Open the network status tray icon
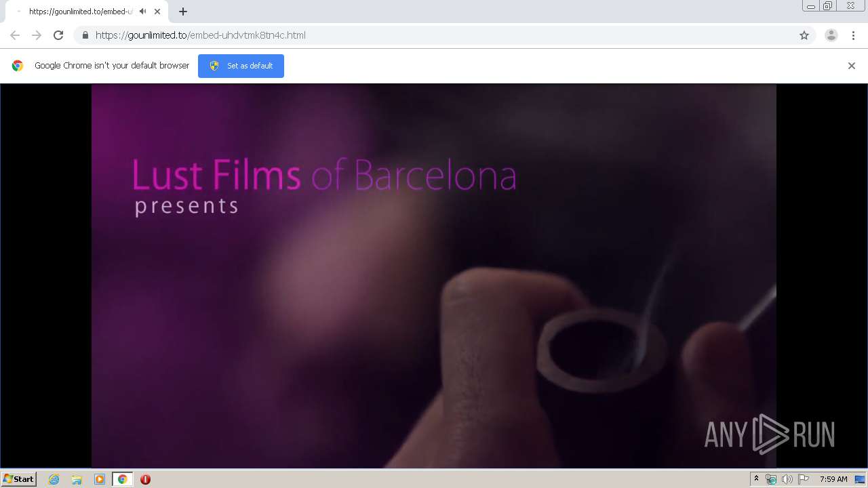 771,479
